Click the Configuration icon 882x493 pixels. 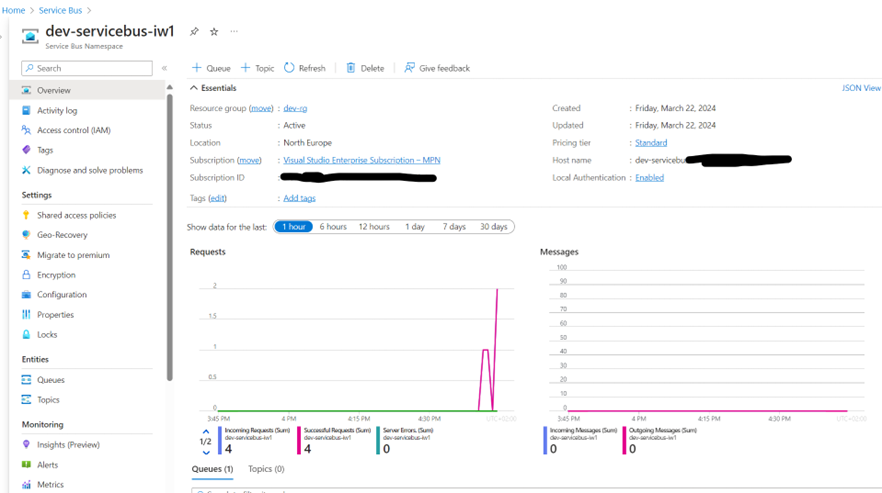click(x=26, y=294)
